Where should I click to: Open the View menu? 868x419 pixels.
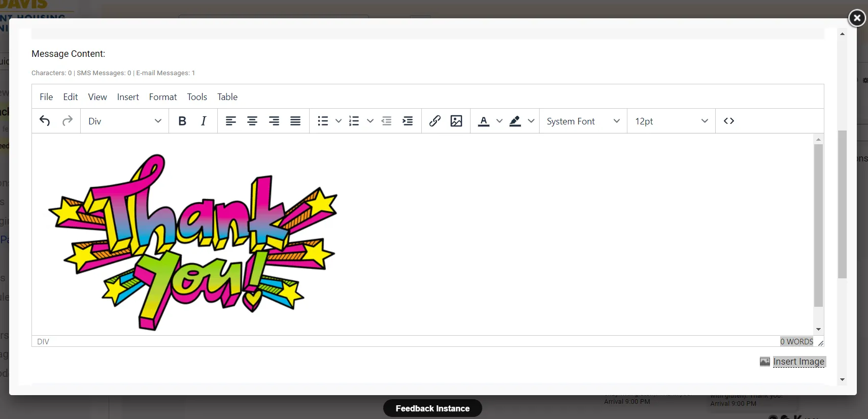coord(97,97)
